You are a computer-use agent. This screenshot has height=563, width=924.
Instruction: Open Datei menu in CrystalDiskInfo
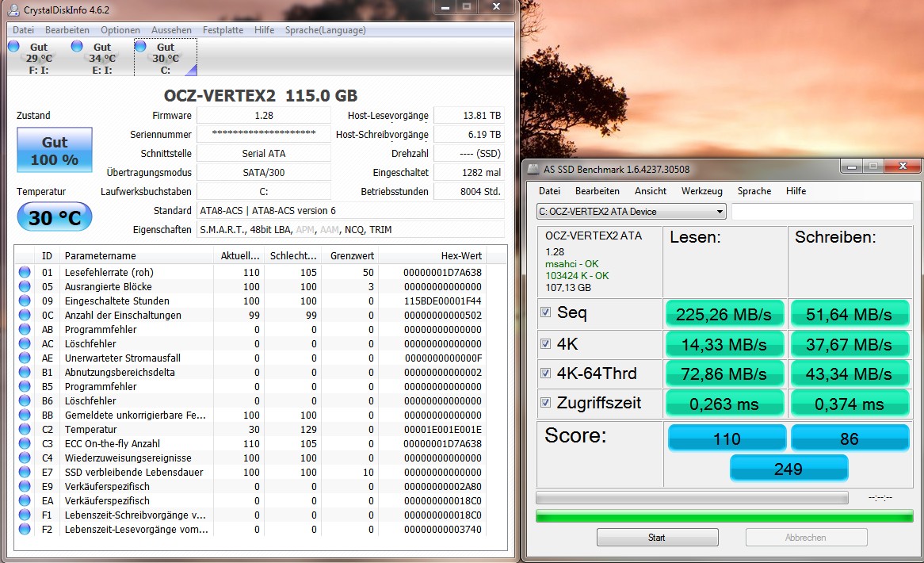[23, 30]
